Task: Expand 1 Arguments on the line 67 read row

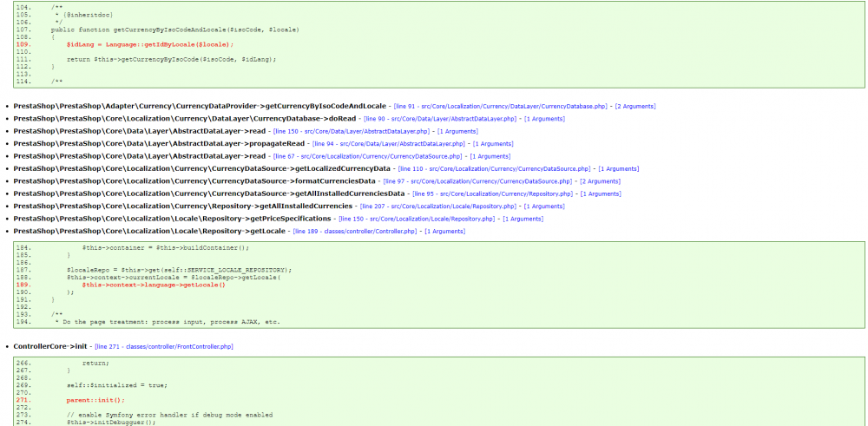Action: 490,156
